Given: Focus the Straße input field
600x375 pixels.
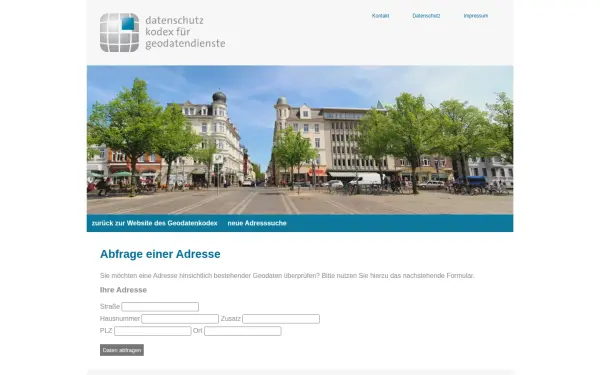Looking at the screenshot, I should coord(160,307).
